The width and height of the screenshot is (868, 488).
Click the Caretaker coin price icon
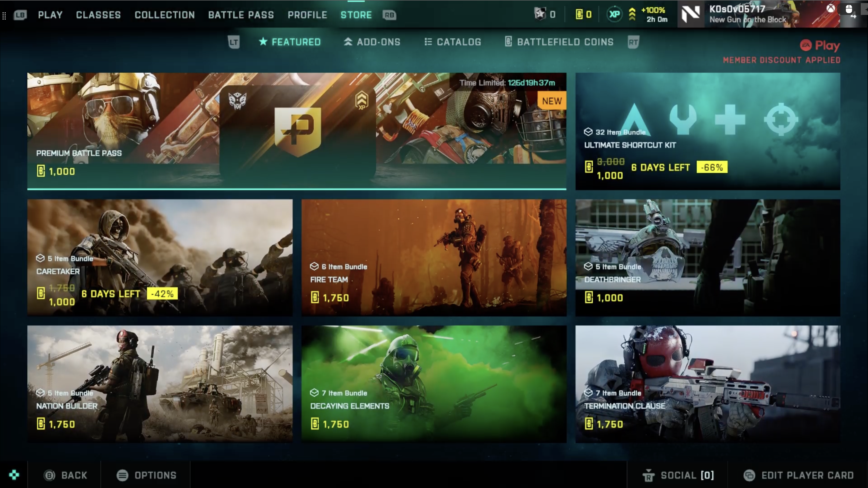click(41, 293)
